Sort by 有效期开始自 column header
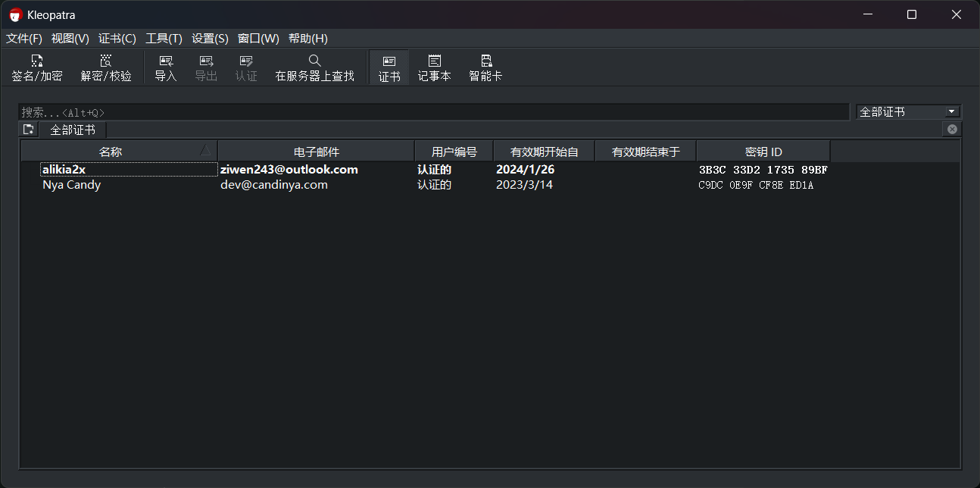Image resolution: width=980 pixels, height=488 pixels. point(544,152)
